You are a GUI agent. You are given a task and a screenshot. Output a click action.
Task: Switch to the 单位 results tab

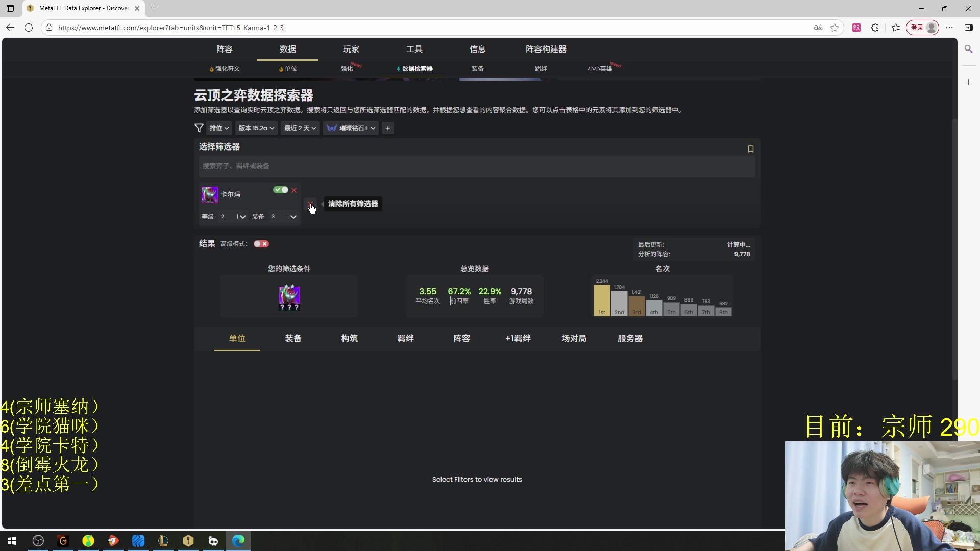(x=237, y=338)
